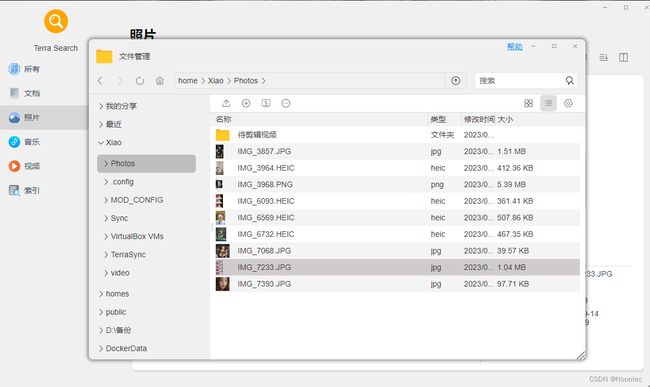Click the sort icon in Terra Search toolbar

(604, 57)
